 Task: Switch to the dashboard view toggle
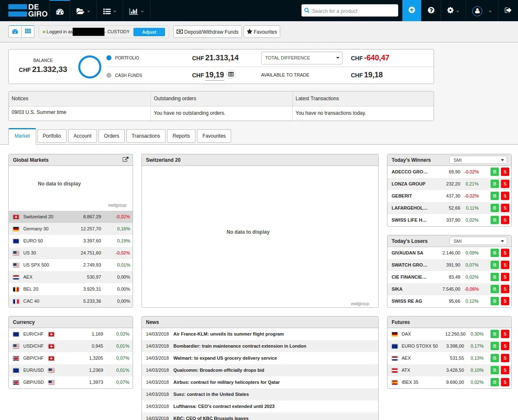coord(15,32)
